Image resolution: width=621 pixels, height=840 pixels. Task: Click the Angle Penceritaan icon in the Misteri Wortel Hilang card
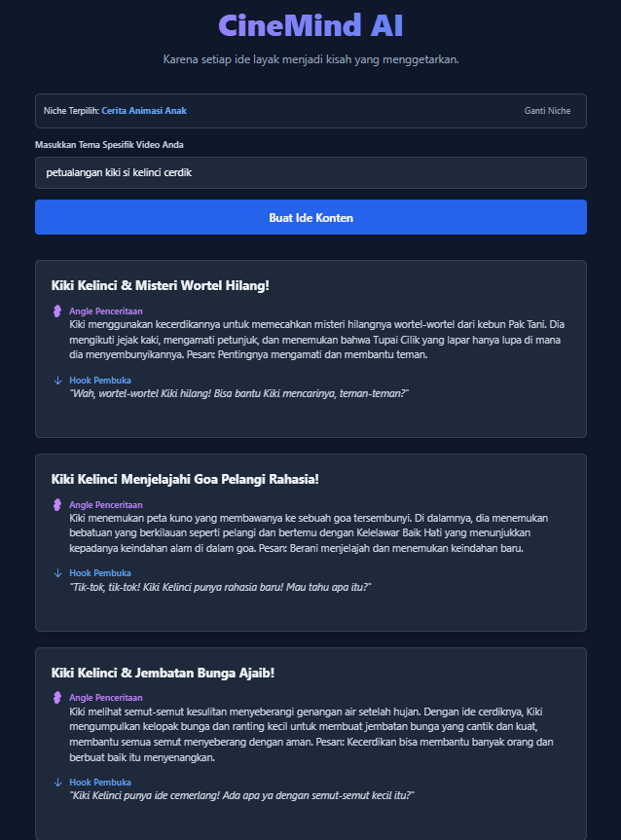(57, 311)
